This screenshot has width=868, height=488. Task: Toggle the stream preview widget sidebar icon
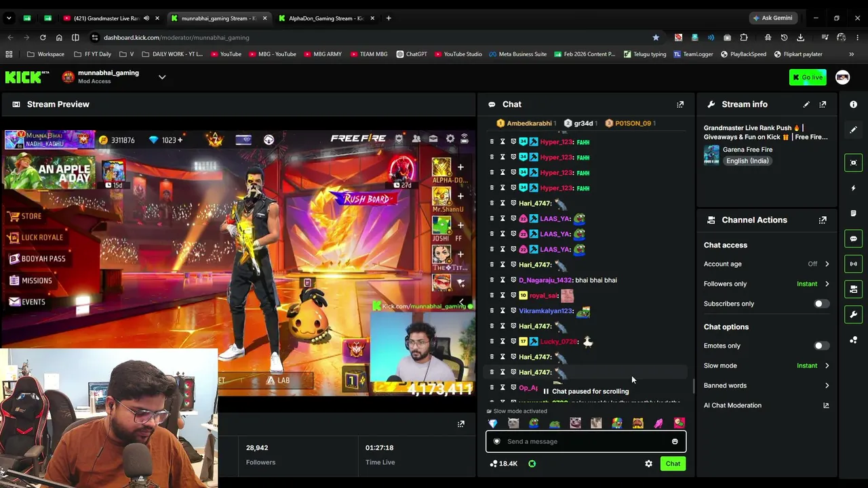853,162
